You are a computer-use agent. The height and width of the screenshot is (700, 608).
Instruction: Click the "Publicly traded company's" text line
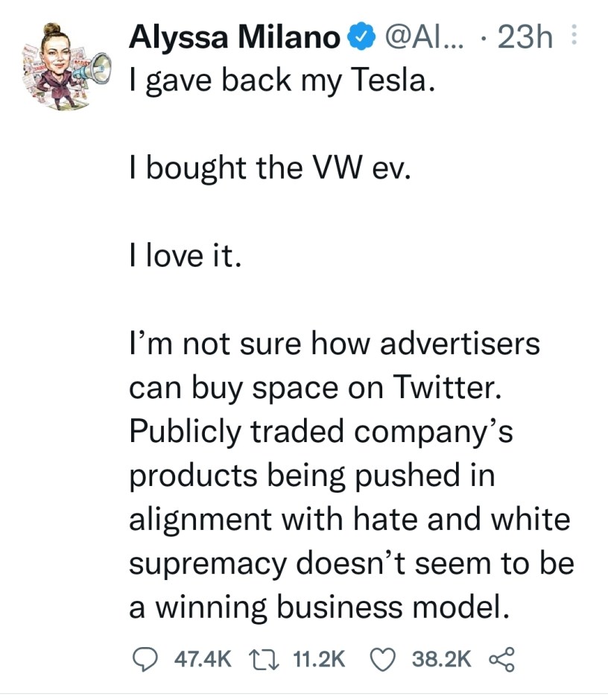click(321, 431)
